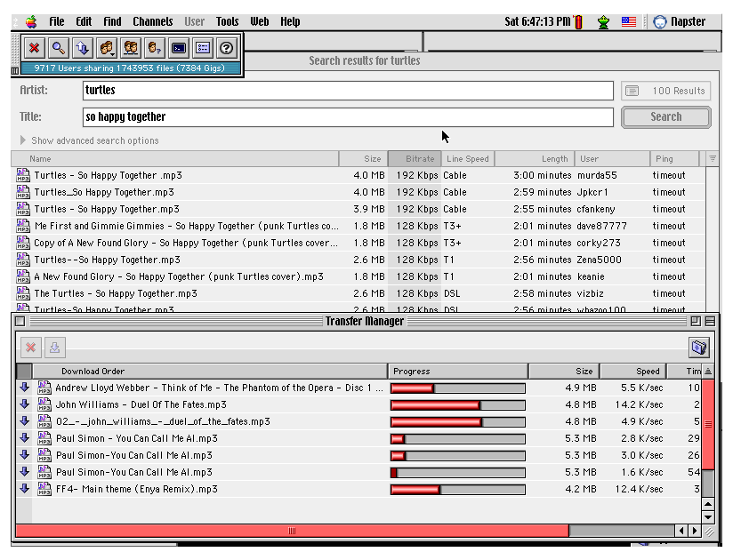This screenshot has height=560, width=733.
Task: Sort results by Length column
Action: coord(535,159)
